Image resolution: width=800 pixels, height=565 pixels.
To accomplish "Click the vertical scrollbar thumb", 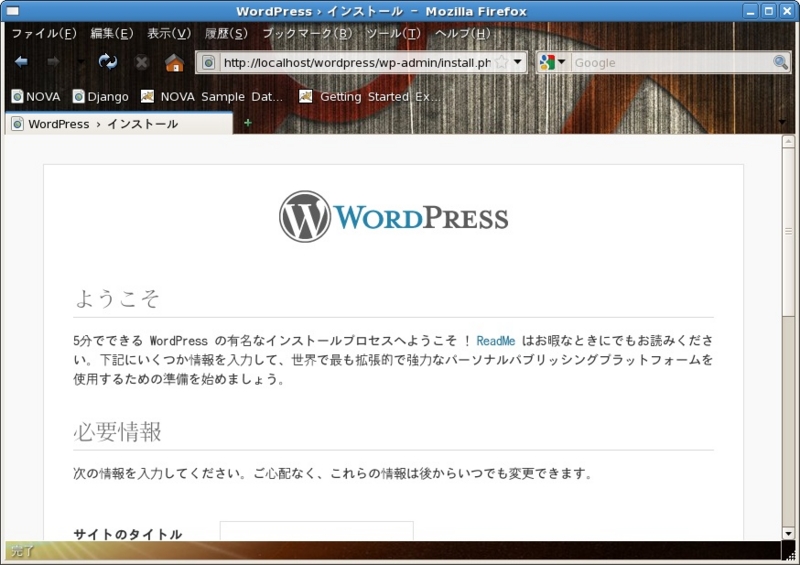I will (x=788, y=231).
